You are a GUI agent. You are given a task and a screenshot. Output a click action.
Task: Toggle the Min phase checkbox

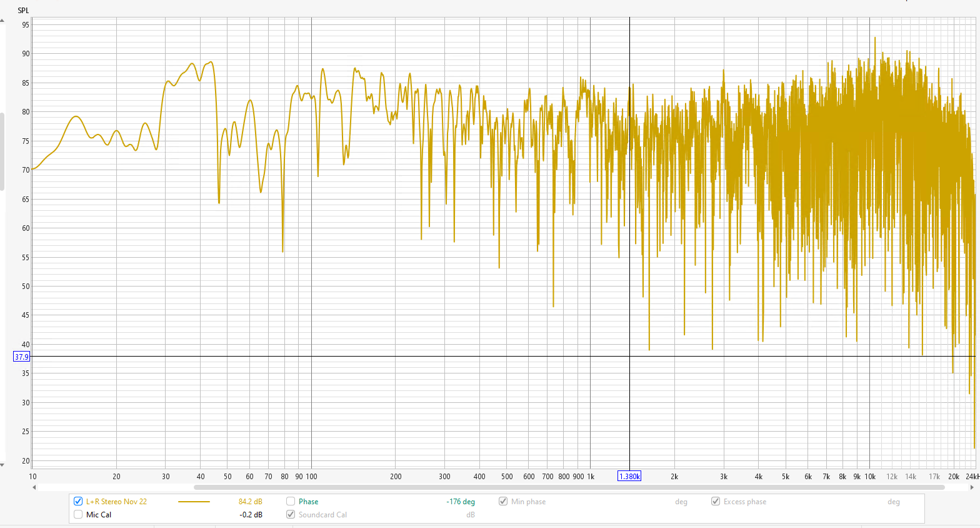503,501
